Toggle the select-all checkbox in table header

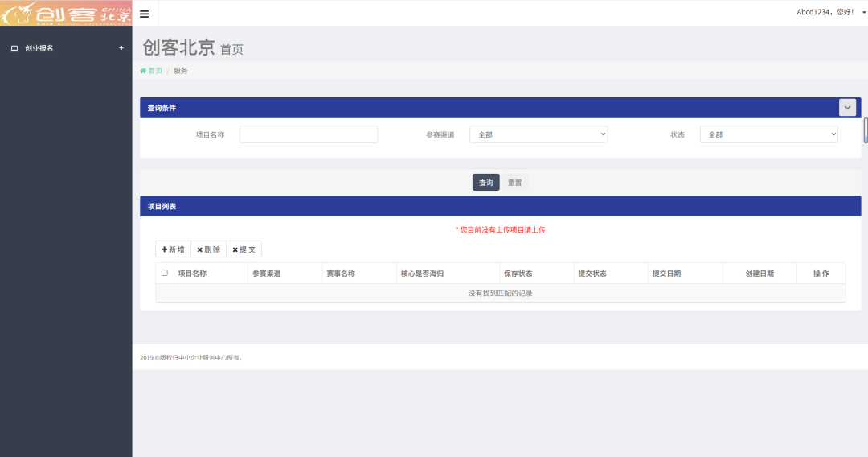[x=165, y=273]
